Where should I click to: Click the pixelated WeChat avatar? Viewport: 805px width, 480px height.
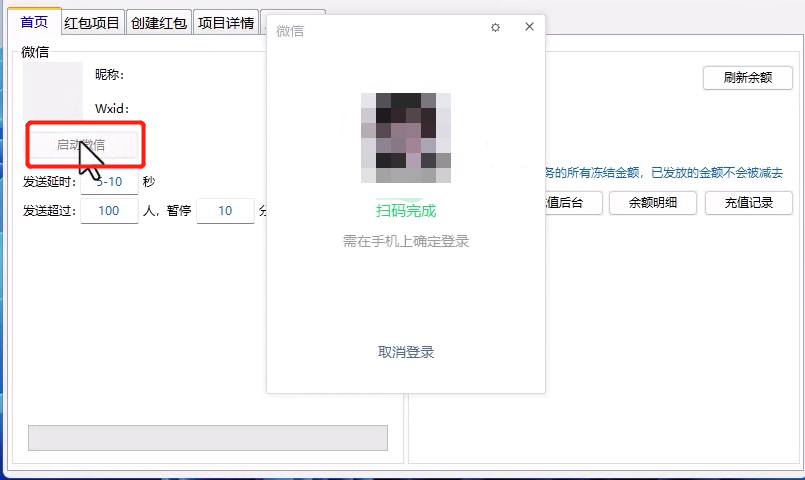click(406, 138)
